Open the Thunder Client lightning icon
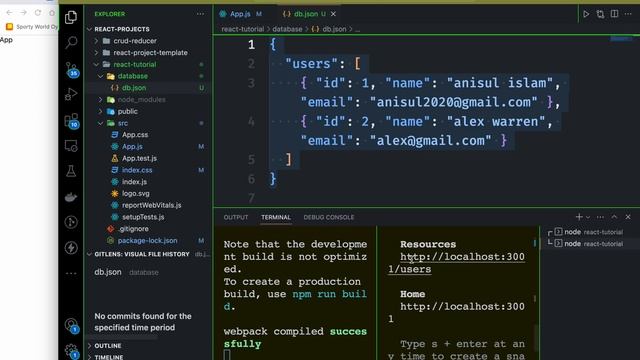 coord(71,247)
